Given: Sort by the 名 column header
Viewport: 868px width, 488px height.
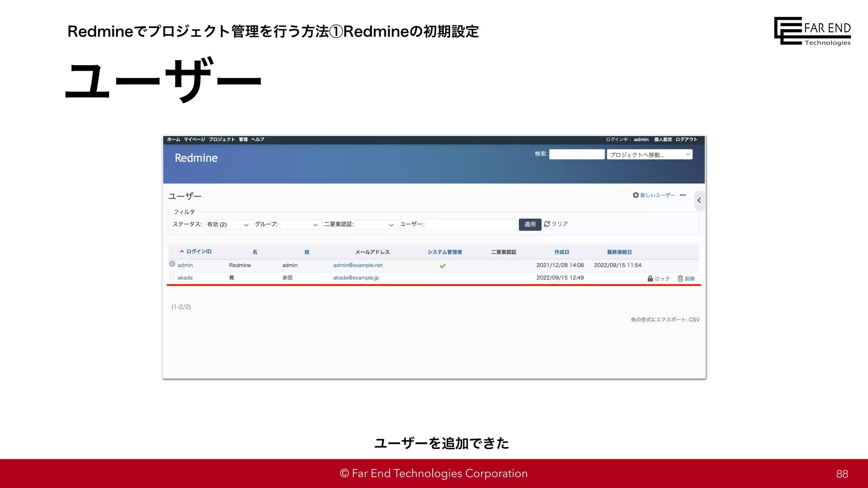Looking at the screenshot, I should [255, 252].
